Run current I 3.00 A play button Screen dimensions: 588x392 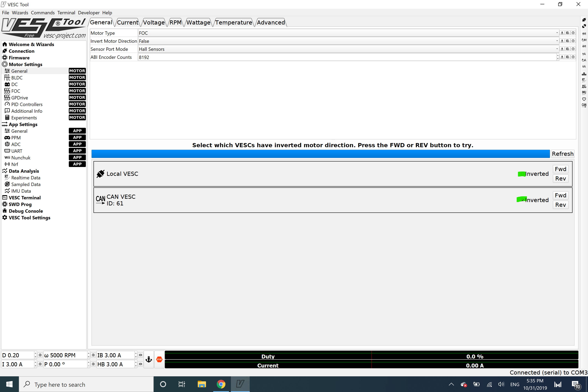(x=40, y=364)
